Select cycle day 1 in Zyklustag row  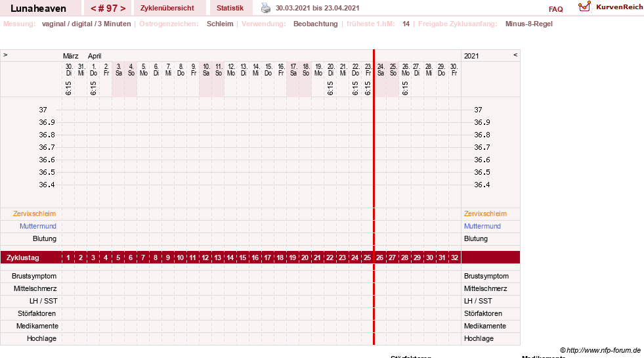click(68, 257)
